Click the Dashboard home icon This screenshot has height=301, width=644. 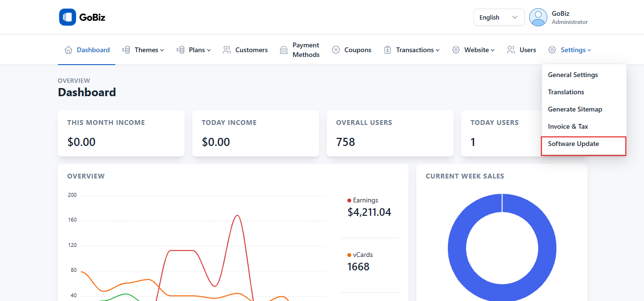point(68,50)
